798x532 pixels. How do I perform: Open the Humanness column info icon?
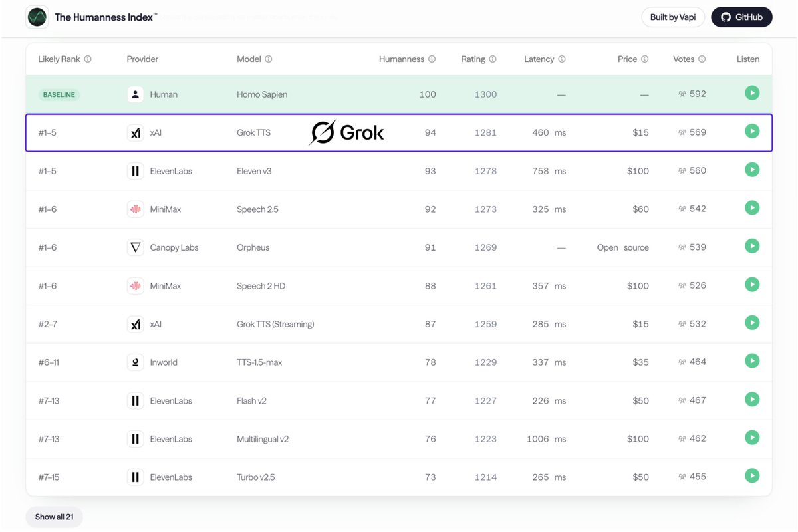pyautogui.click(x=432, y=59)
